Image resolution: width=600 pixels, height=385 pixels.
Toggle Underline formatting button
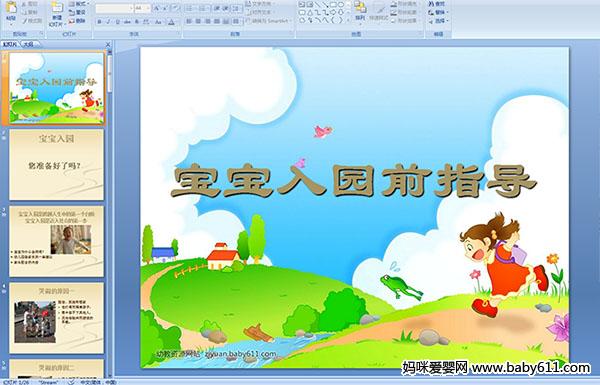(x=117, y=22)
